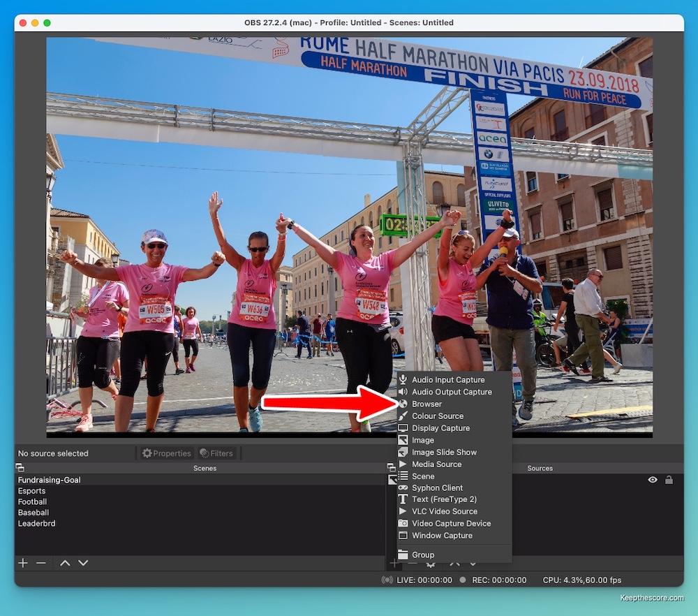698x616 pixels.
Task: Click the CPU: 4.3%,60.00 fps readout
Action: point(582,580)
